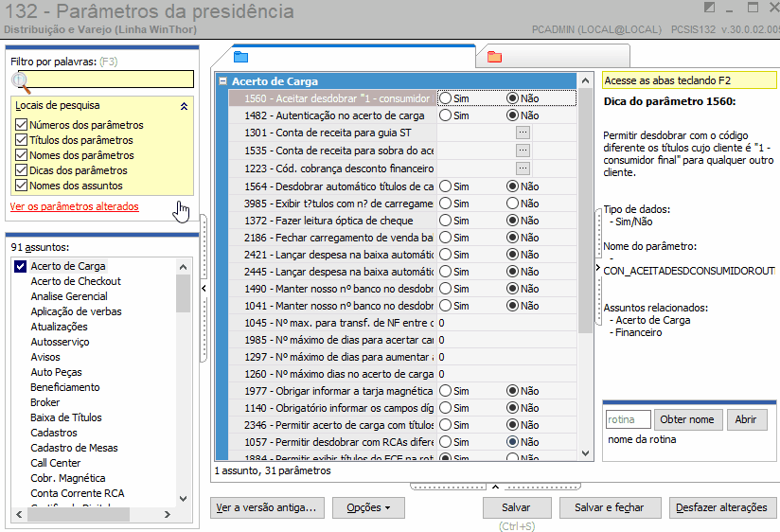Select Call Center subject
Image resolution: width=780 pixels, height=532 pixels.
point(55,463)
